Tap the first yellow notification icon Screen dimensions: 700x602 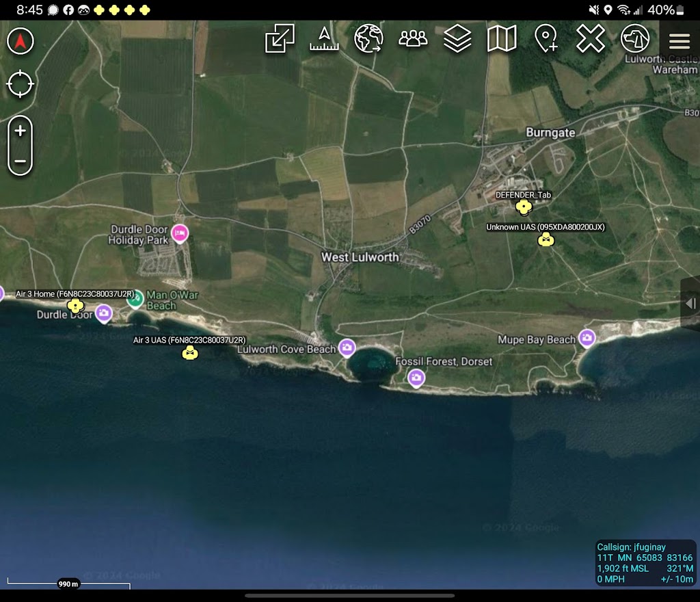[99, 10]
